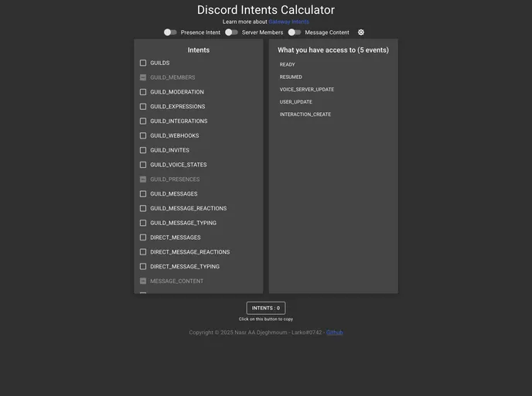Toggle the Server Members switch
Screen dimensions: 532x396
[231, 32]
